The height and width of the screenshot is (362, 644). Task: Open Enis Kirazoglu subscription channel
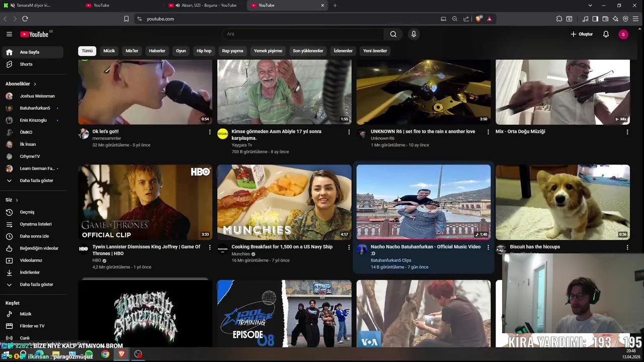point(32,120)
